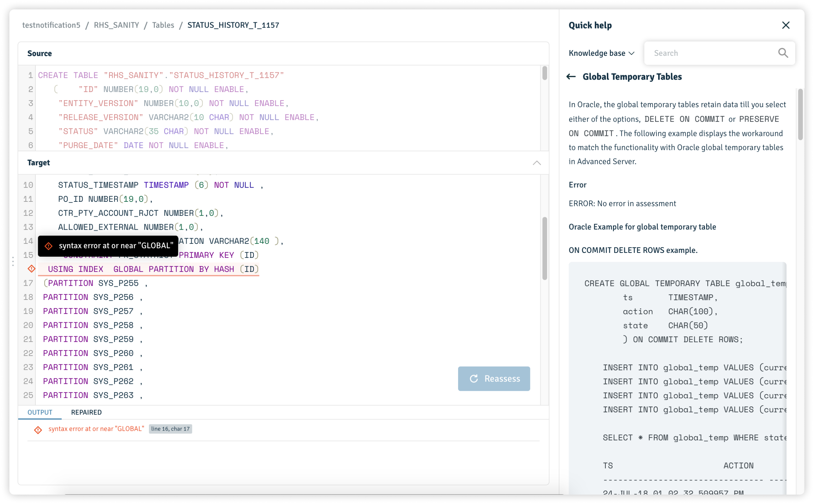Click the SELECT * FROM global_temp line
The height and width of the screenshot is (504, 814).
(x=694, y=438)
